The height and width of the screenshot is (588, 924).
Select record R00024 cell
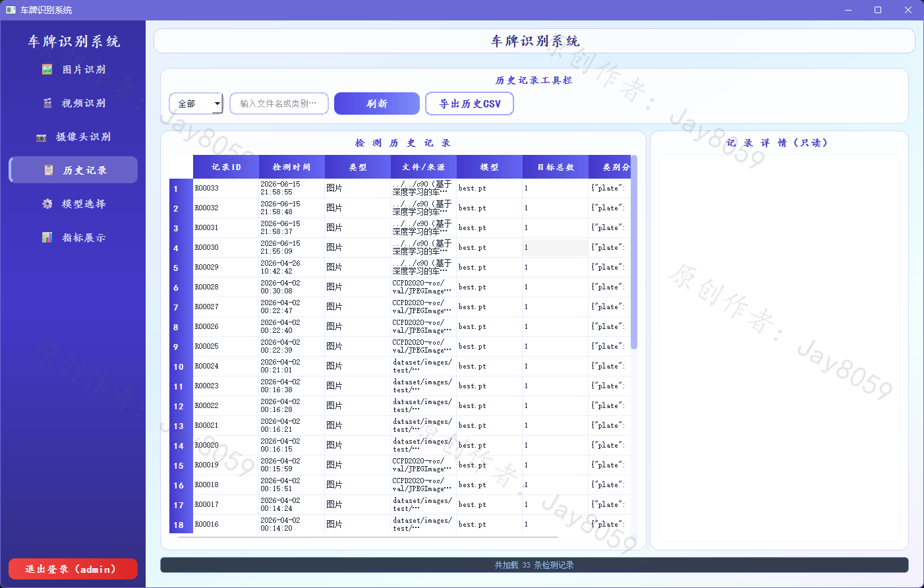tap(226, 367)
